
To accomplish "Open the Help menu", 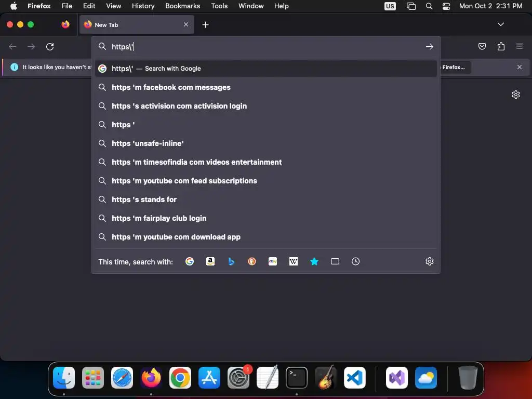I will pyautogui.click(x=281, y=6).
